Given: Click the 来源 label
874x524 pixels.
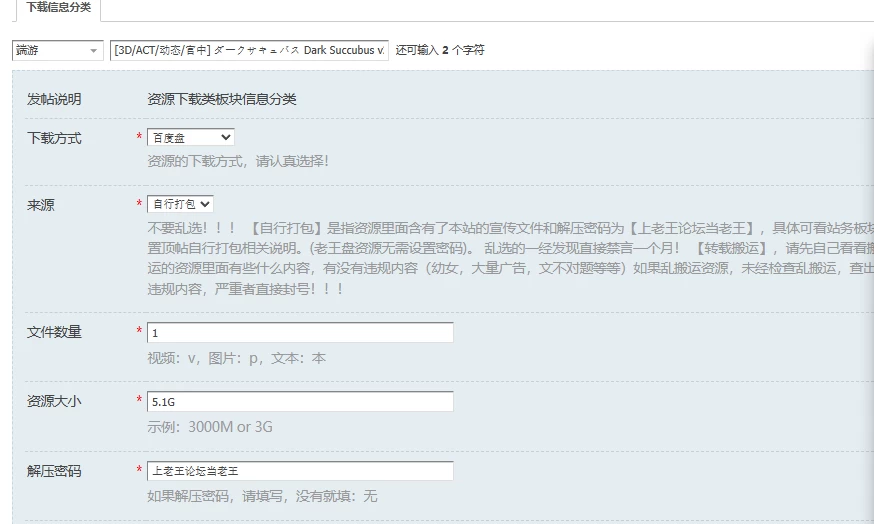Looking at the screenshot, I should [x=41, y=205].
